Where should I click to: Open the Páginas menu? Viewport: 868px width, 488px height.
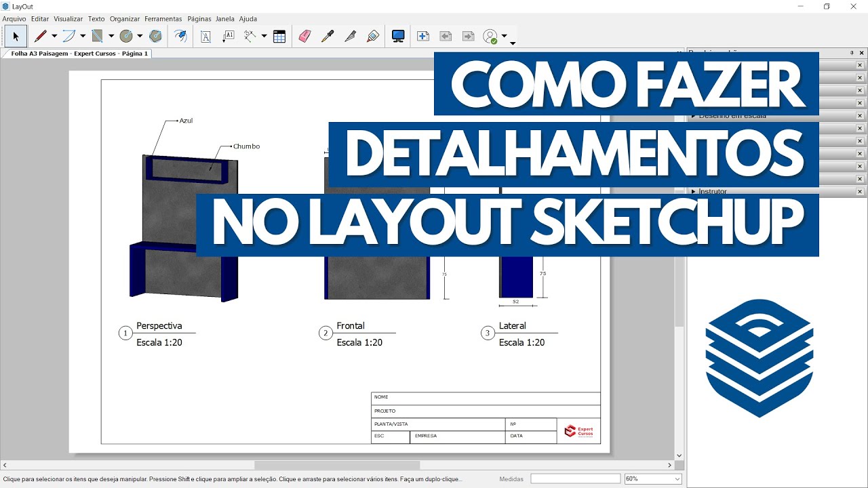(x=199, y=19)
